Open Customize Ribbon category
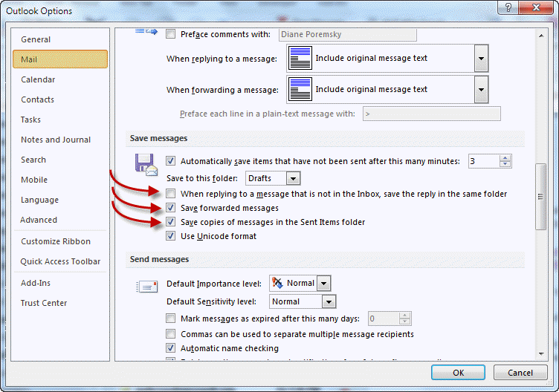Viewport: 559px width, 392px height. (x=60, y=241)
